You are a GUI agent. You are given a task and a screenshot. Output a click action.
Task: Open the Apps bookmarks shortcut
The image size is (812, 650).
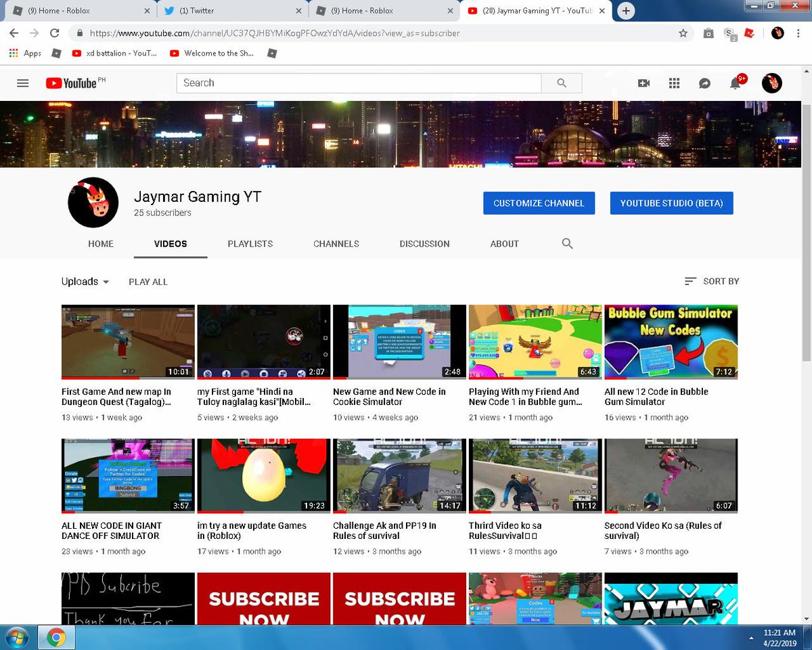coord(25,53)
